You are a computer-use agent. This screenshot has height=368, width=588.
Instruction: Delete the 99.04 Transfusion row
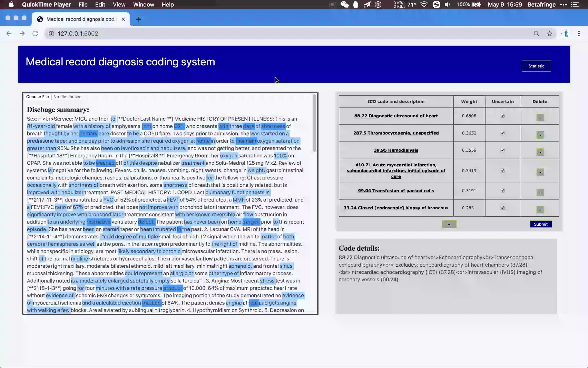pos(540,193)
